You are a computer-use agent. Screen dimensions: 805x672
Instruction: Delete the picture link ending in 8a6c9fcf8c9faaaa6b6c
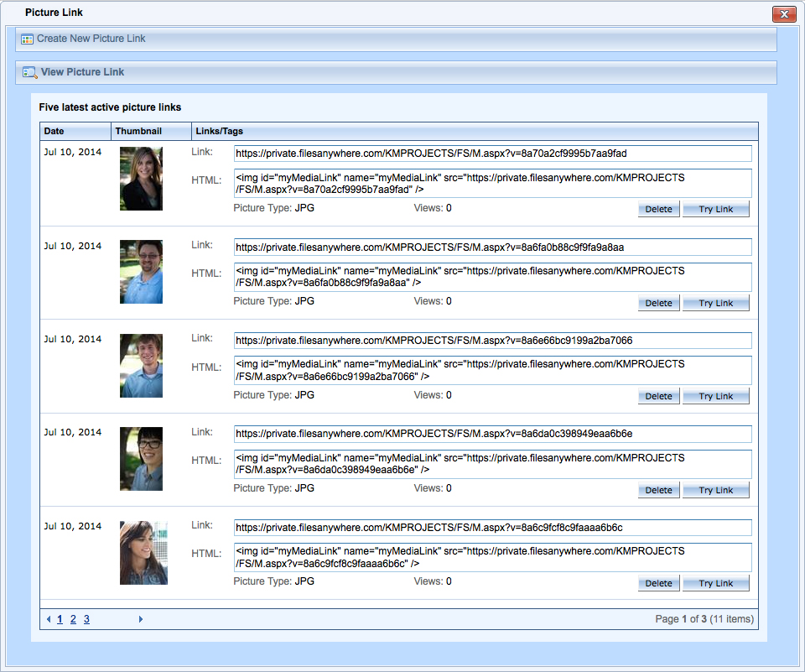click(659, 583)
